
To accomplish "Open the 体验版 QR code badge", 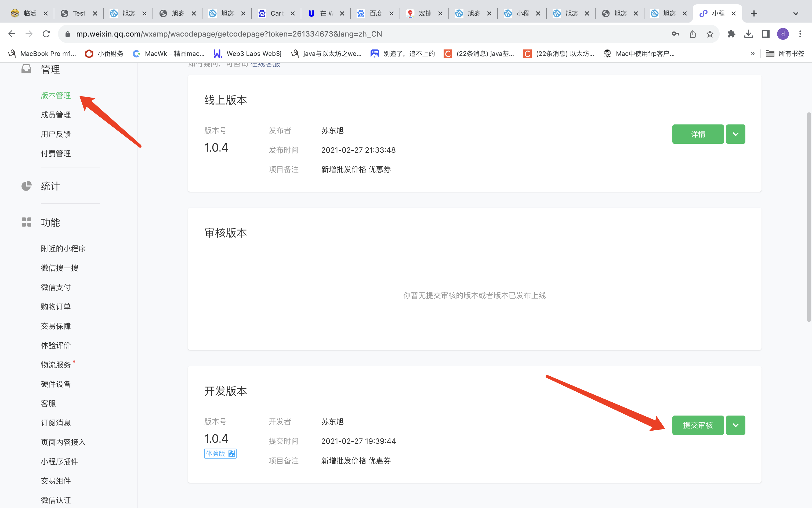I will pos(220,454).
